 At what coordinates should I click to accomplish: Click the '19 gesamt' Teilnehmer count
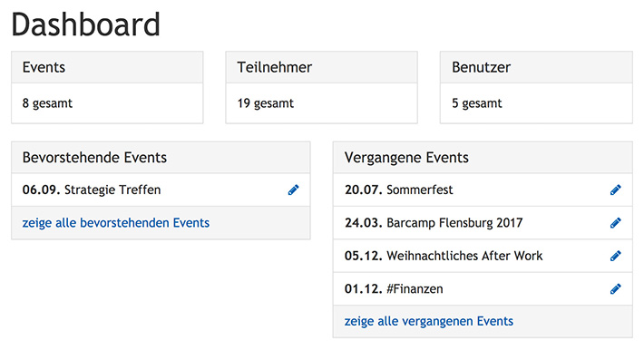[x=266, y=103]
